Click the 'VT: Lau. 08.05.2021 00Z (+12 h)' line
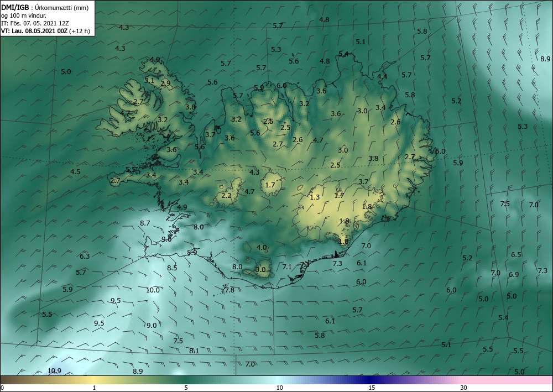553x392 pixels. pos(45,30)
